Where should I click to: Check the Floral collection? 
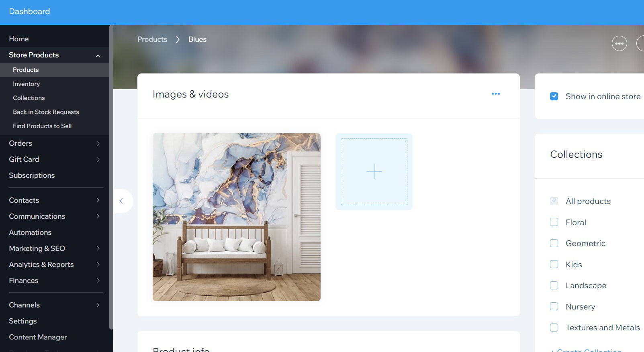[554, 222]
